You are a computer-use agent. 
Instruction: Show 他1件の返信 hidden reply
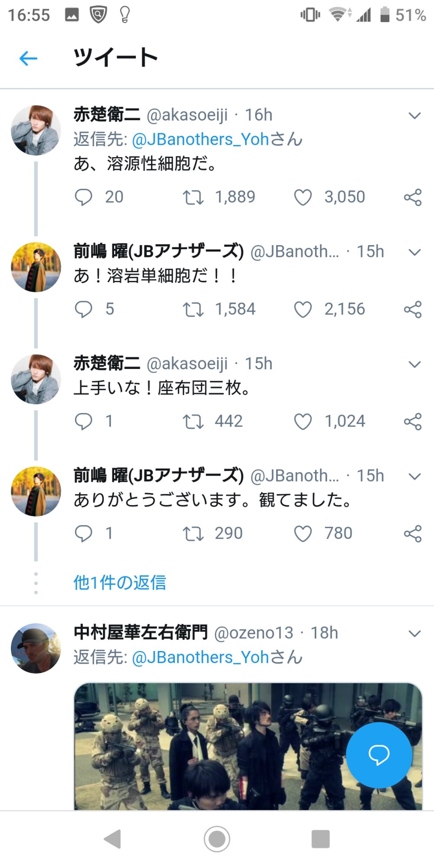(120, 582)
